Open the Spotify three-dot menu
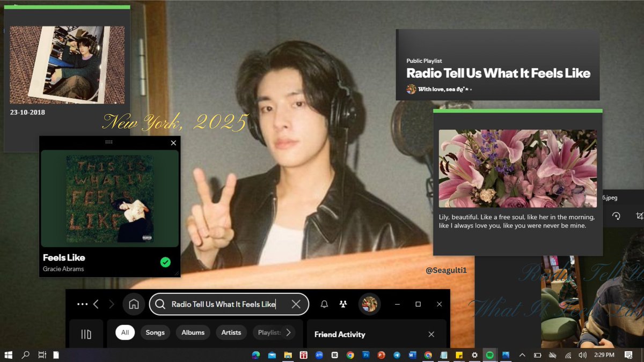This screenshot has width=644, height=362. [82, 304]
